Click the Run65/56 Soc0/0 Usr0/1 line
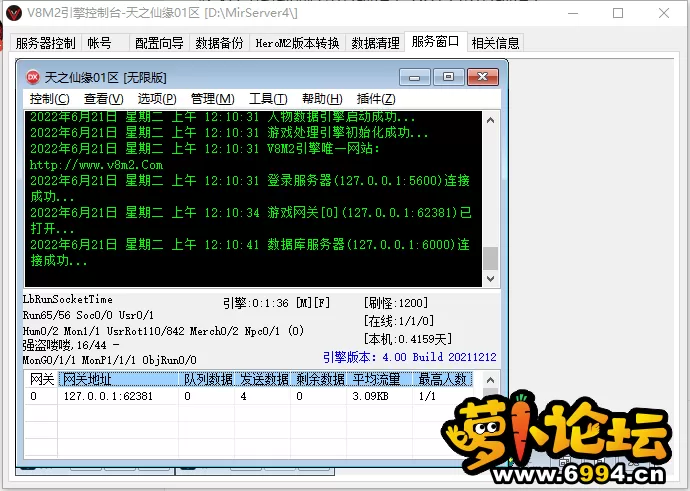This screenshot has height=491, width=690. (88, 315)
